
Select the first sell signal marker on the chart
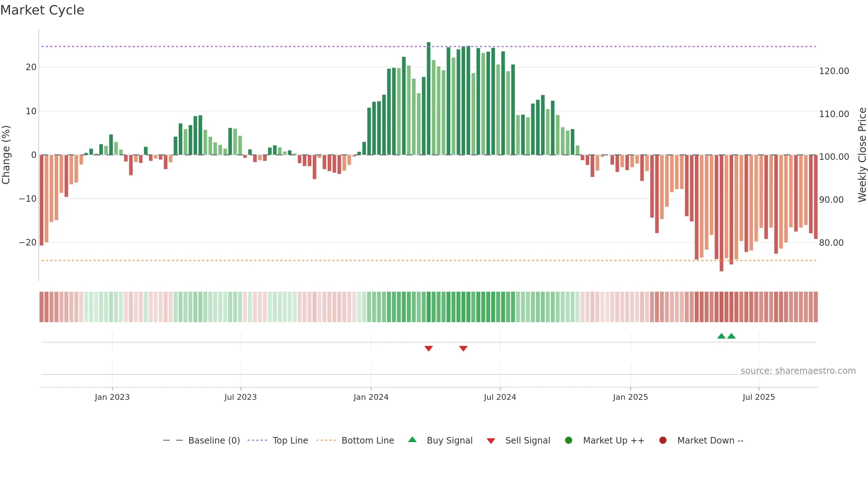click(x=429, y=348)
